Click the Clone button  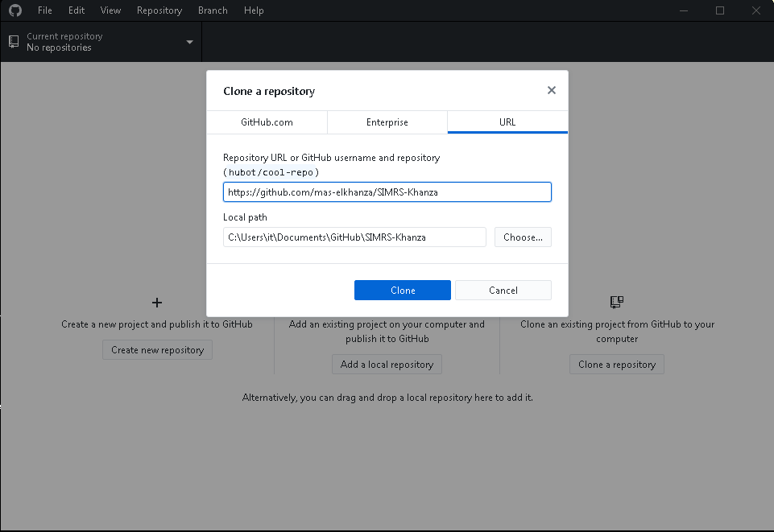pos(402,290)
